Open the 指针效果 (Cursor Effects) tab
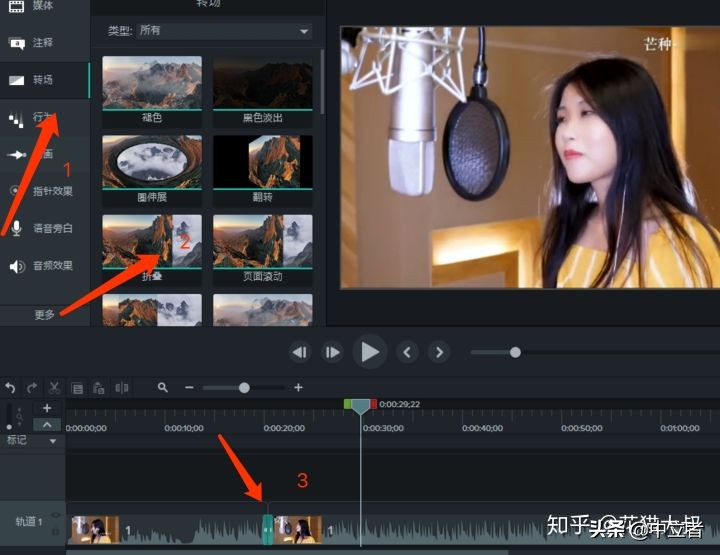The width and height of the screenshot is (720, 555). pos(44,191)
